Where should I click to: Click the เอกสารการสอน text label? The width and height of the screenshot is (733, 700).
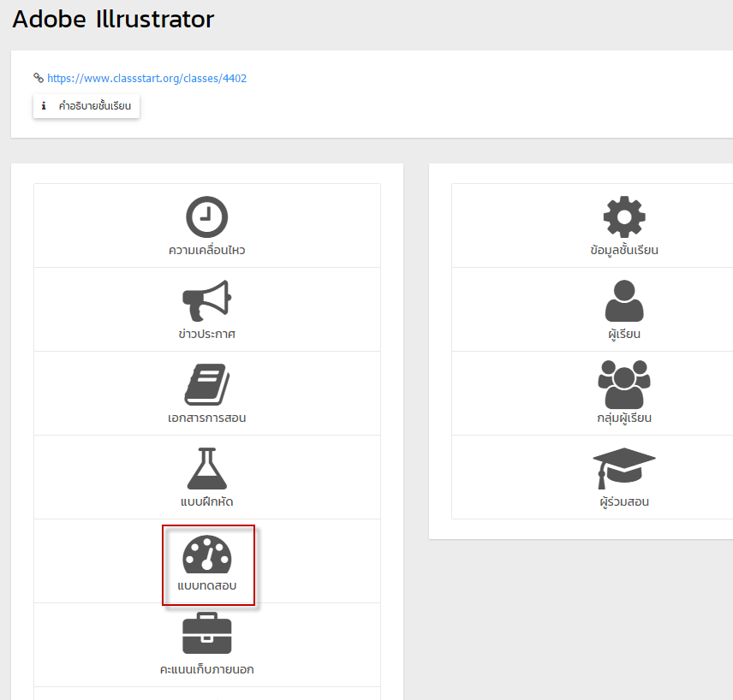[x=206, y=418]
